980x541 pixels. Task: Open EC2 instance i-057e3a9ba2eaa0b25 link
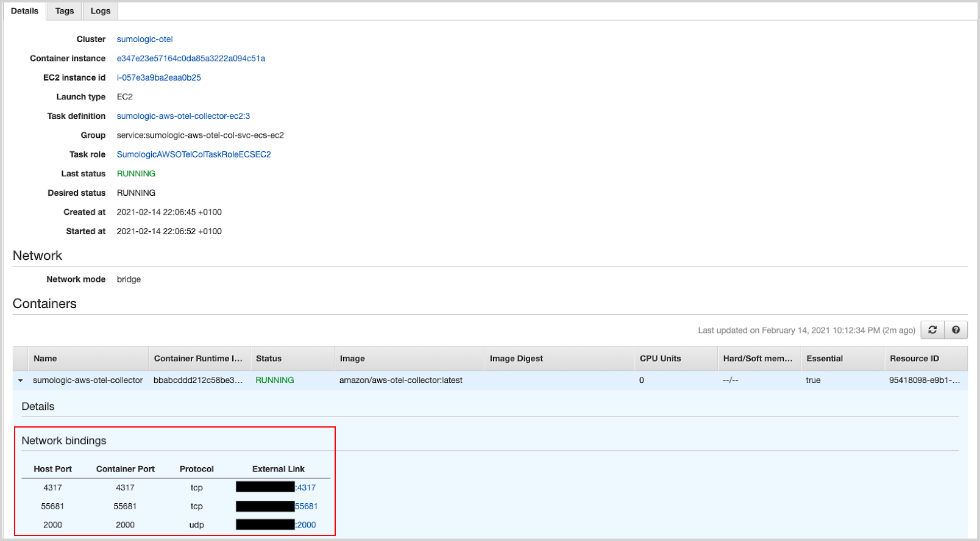(x=158, y=77)
